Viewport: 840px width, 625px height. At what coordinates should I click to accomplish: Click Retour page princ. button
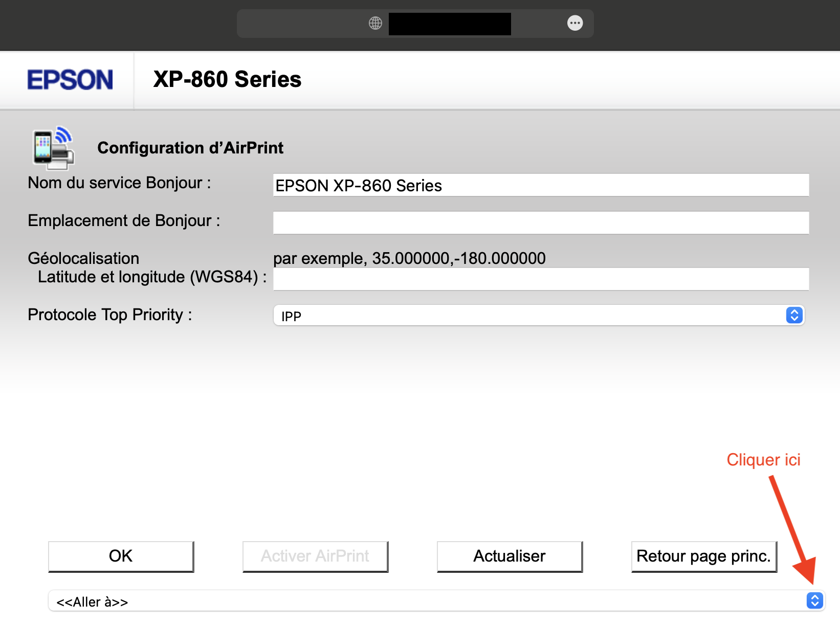tap(704, 556)
